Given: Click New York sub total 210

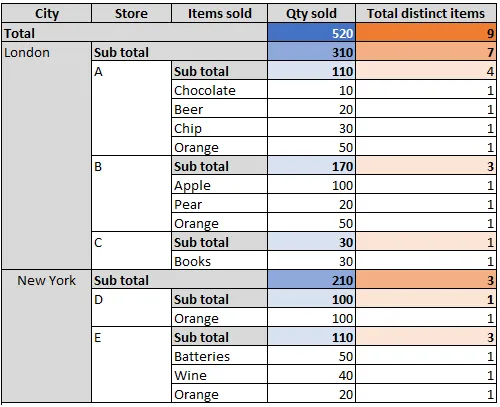Looking at the screenshot, I should pos(311,280).
